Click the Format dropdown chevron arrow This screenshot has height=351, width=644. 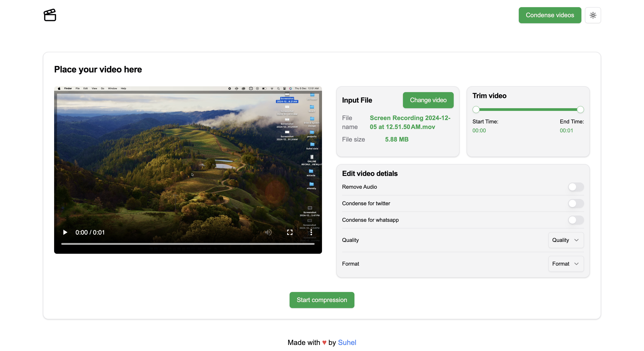[x=576, y=264]
